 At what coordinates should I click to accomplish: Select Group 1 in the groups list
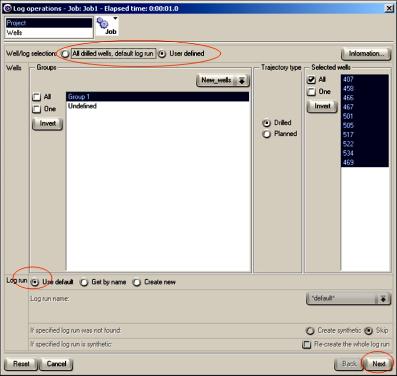click(x=157, y=97)
